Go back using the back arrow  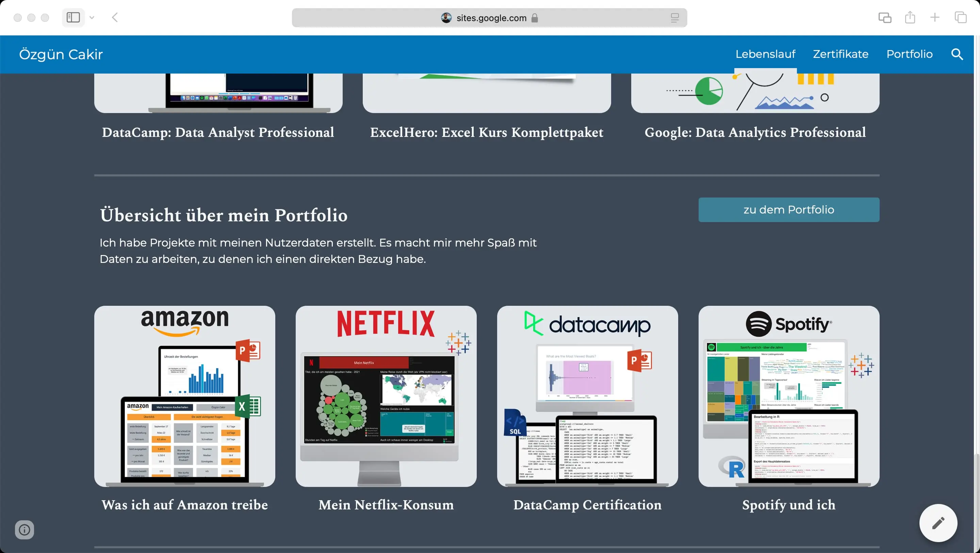(x=115, y=17)
